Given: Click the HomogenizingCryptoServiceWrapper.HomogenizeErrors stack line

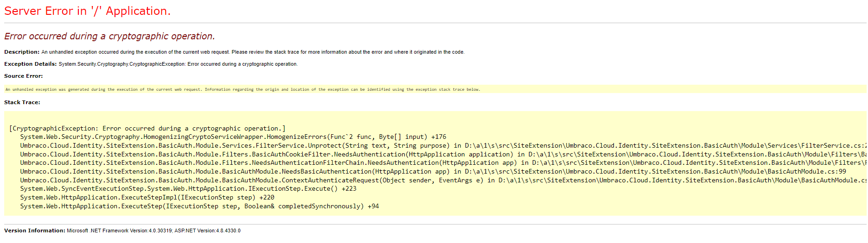Looking at the screenshot, I should point(233,137).
